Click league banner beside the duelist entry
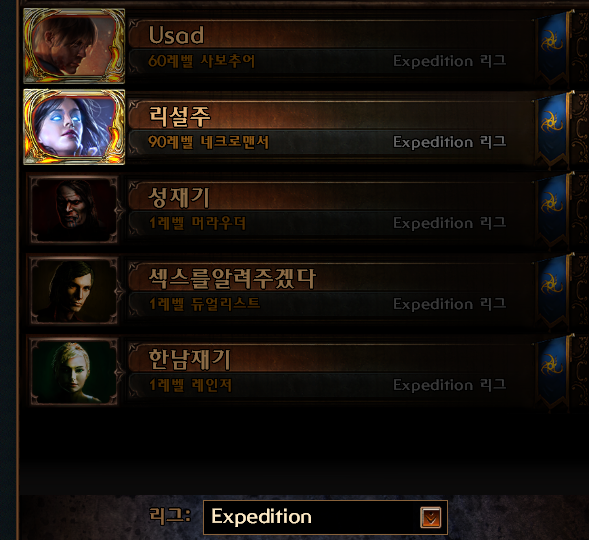 point(554,291)
